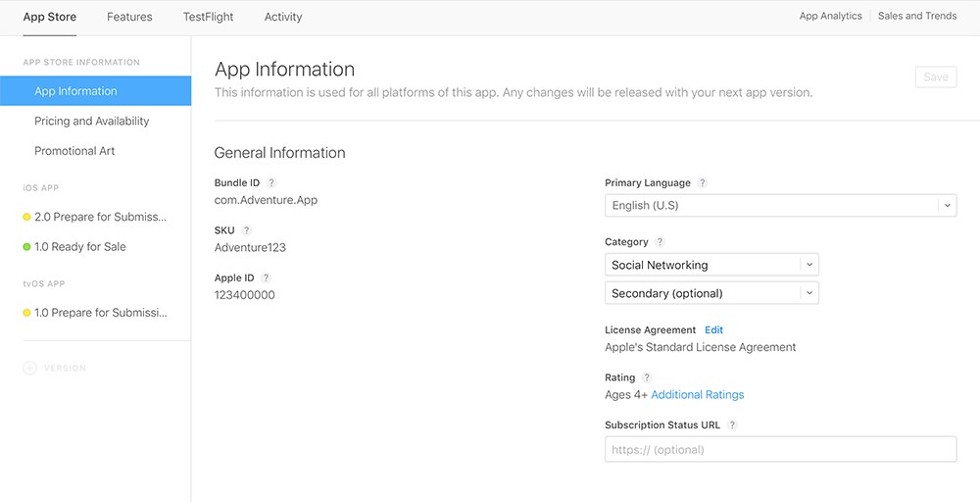
Task: Open the TestFlight tab
Action: pyautogui.click(x=208, y=17)
